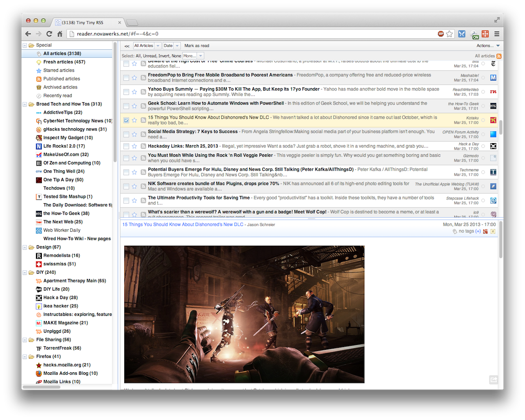This screenshot has height=420, width=525.
Task: Collapse the Broad Tech and How Tos category
Action: (x=25, y=104)
